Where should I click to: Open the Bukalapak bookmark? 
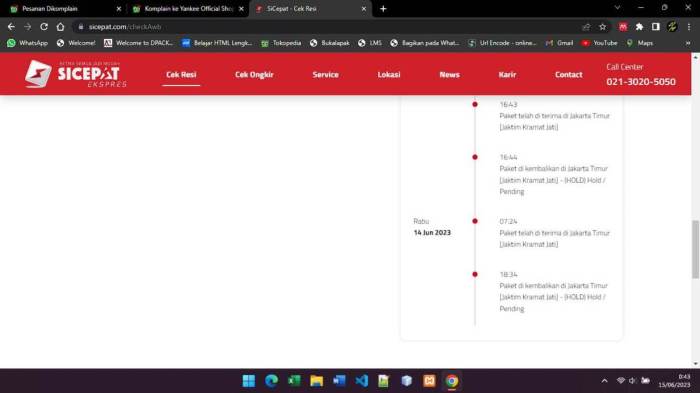click(x=329, y=43)
